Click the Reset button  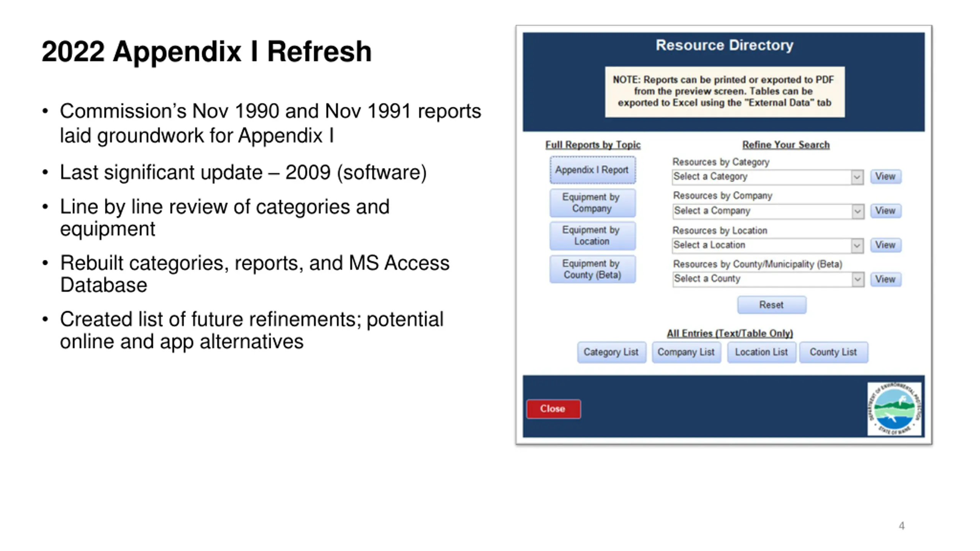pos(772,305)
